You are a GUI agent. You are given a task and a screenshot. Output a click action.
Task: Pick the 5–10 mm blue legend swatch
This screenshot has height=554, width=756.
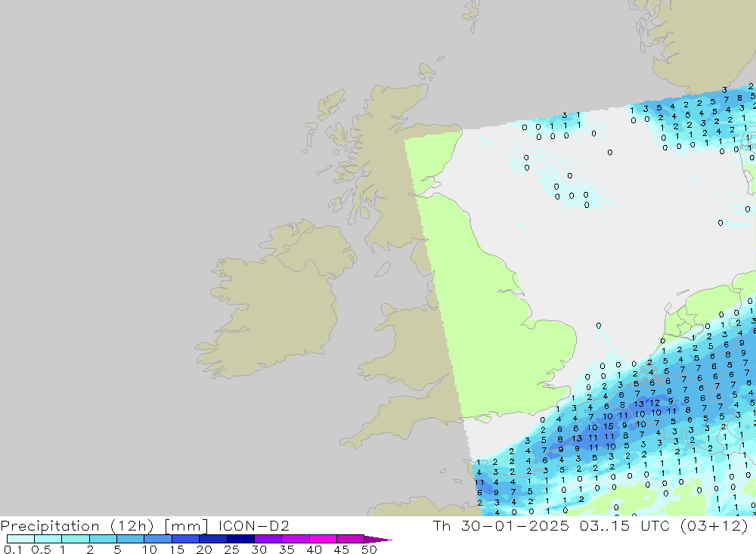pos(131,539)
